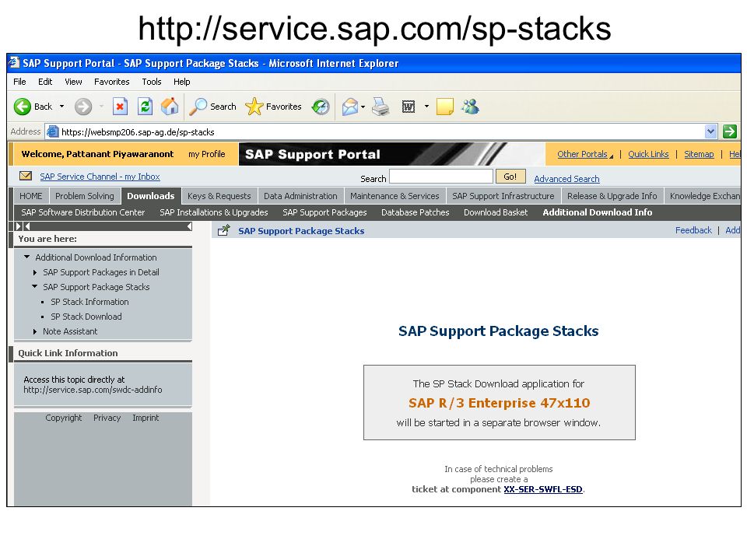Switch to the Problem Solving tab
Screen dimensions: 747x560
[85, 196]
